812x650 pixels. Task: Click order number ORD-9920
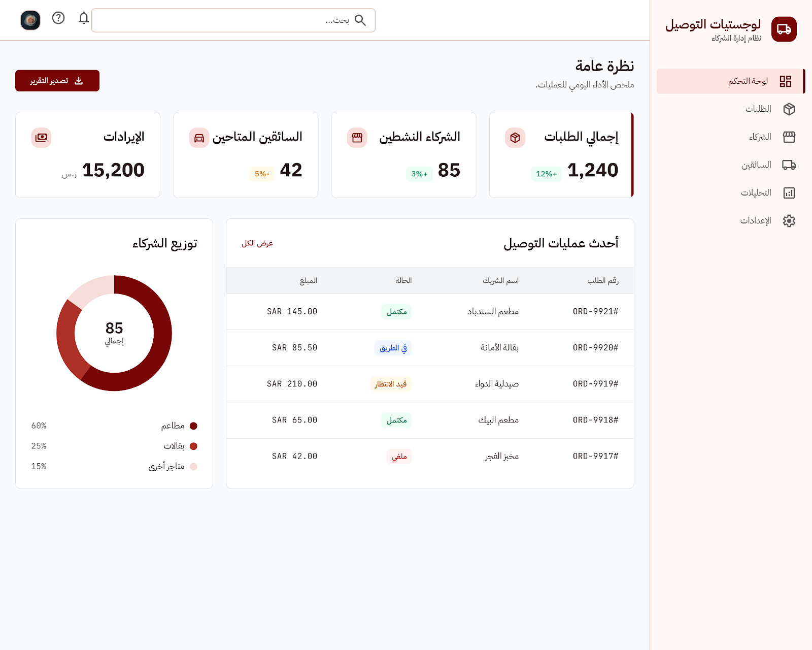[x=595, y=348]
